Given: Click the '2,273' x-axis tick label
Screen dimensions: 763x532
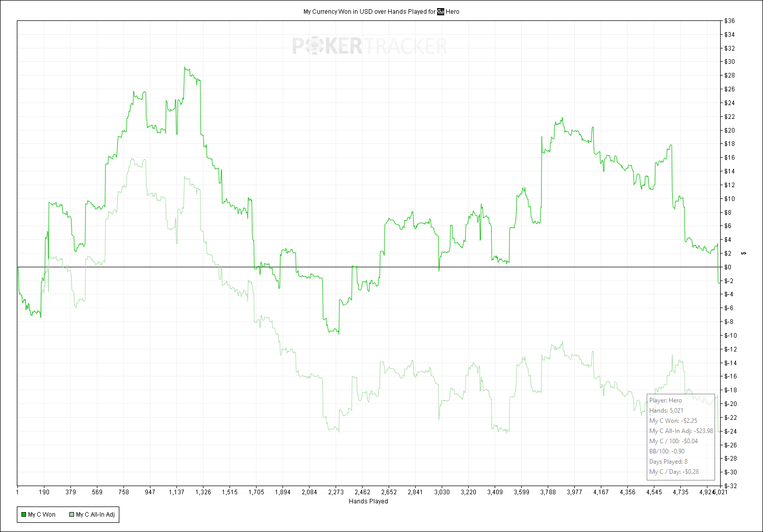Looking at the screenshot, I should coord(336,492).
